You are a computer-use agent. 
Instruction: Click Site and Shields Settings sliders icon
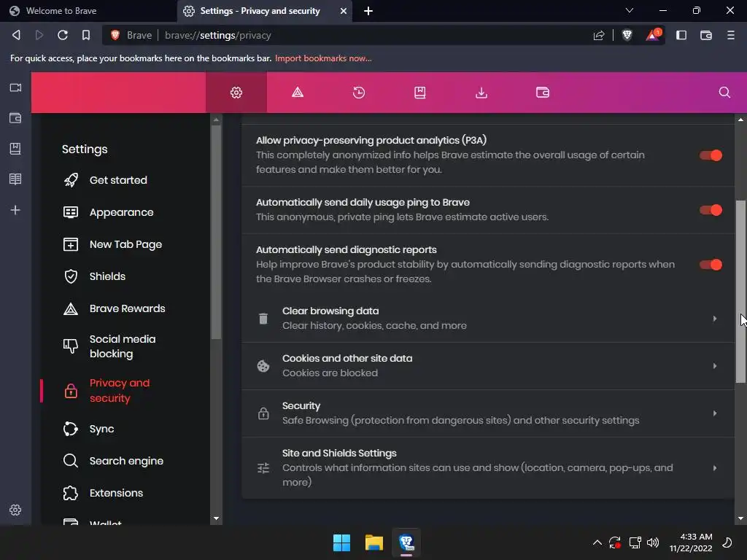[263, 468]
